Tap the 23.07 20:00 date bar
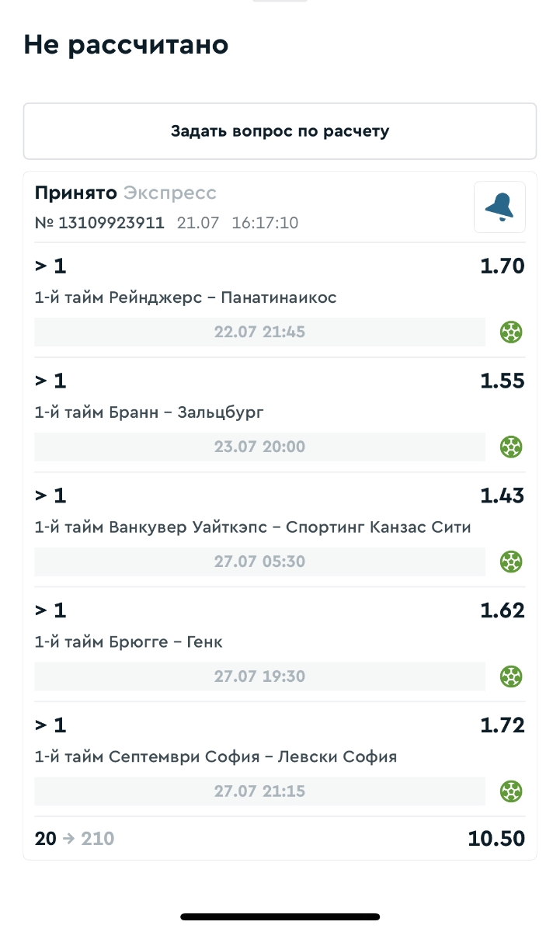This screenshot has height=932, width=560. (x=259, y=447)
